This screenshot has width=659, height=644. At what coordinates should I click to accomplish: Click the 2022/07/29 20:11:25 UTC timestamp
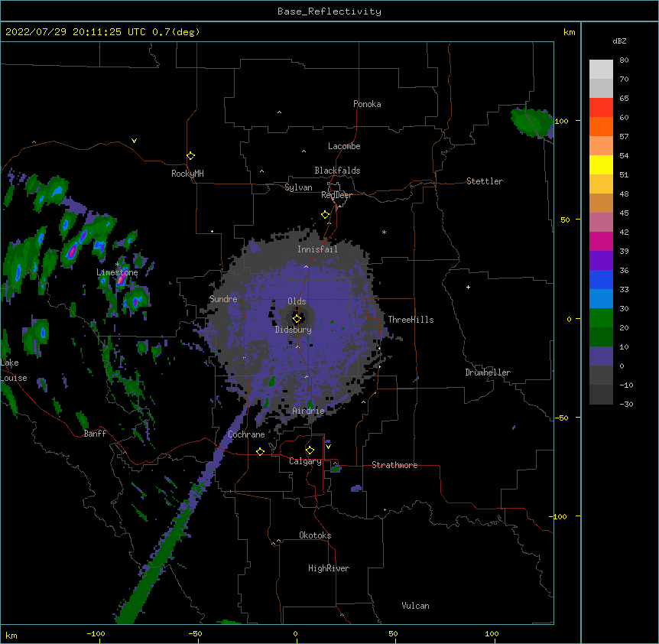(x=75, y=32)
